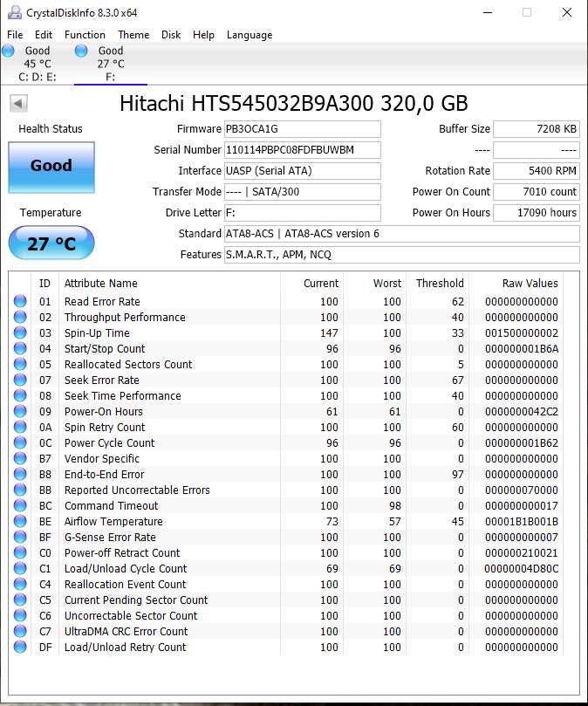Viewport: 588px width, 706px height.
Task: Click status icon for Load/Unload Cycle Count
Action: click(x=20, y=568)
